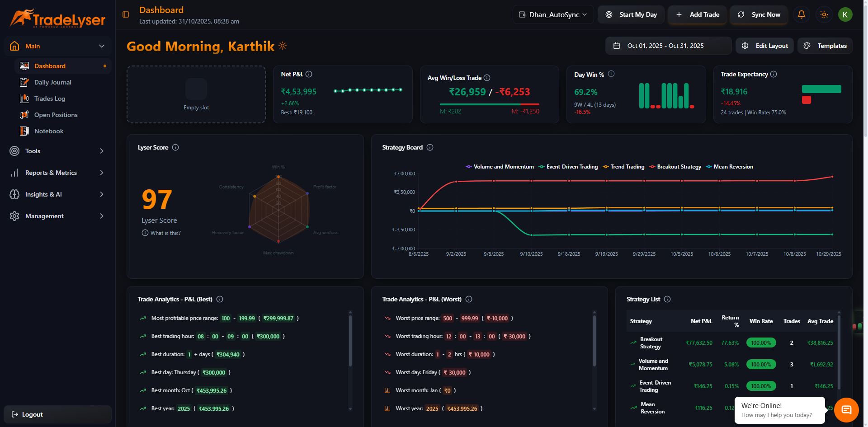Click the Trade Expectancy green progress bar

pyautogui.click(x=821, y=89)
